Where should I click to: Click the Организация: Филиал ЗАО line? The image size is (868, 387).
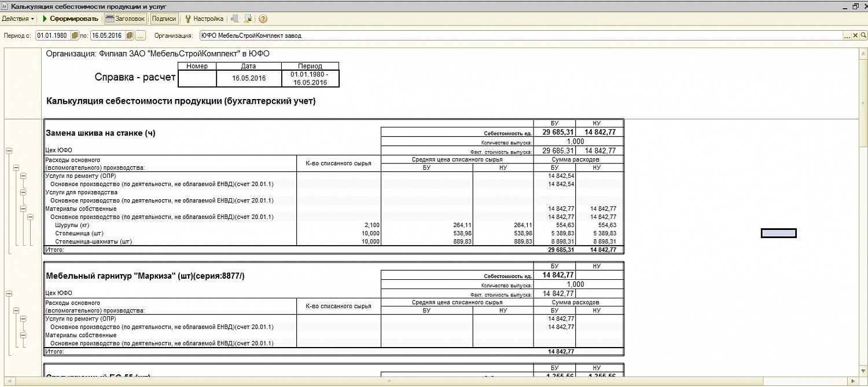[157, 54]
